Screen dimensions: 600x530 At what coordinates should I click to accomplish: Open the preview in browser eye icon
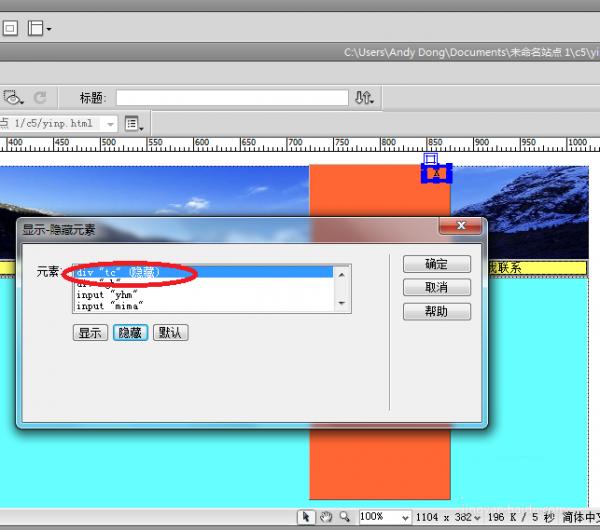pyautogui.click(x=13, y=97)
